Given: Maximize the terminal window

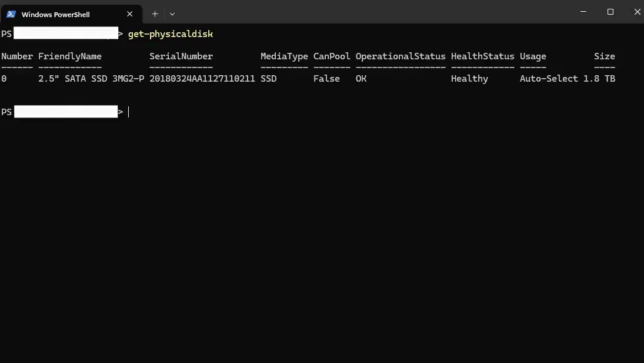Looking at the screenshot, I should pyautogui.click(x=610, y=12).
